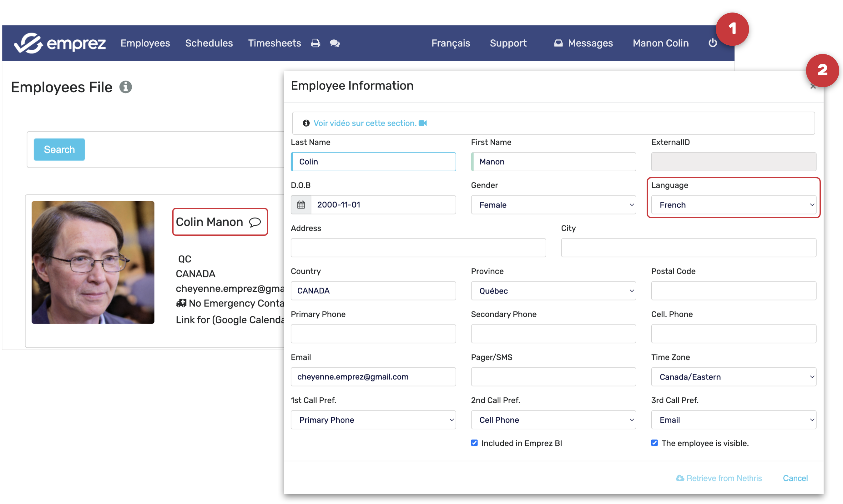Image resolution: width=843 pixels, height=504 pixels.
Task: Go to the Timesheets menu
Action: point(275,43)
